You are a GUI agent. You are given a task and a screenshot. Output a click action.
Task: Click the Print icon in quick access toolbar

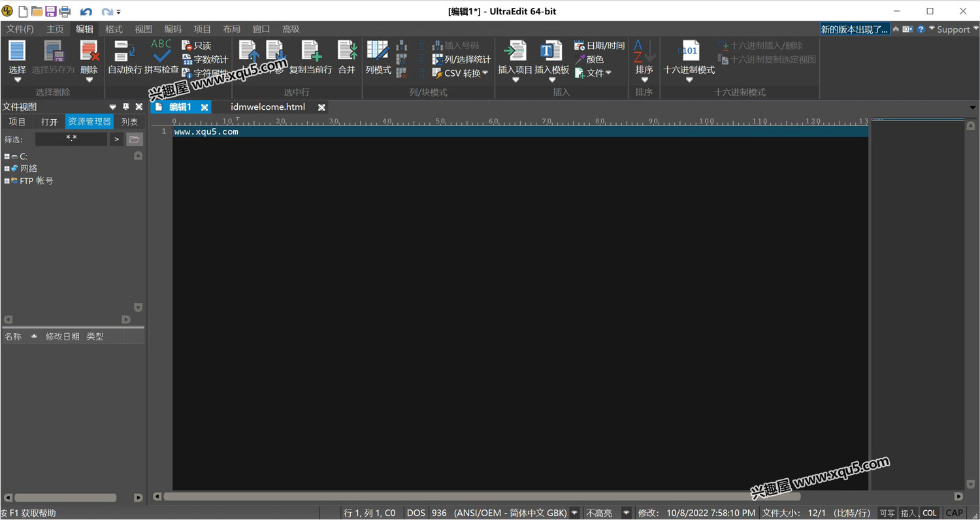point(65,11)
